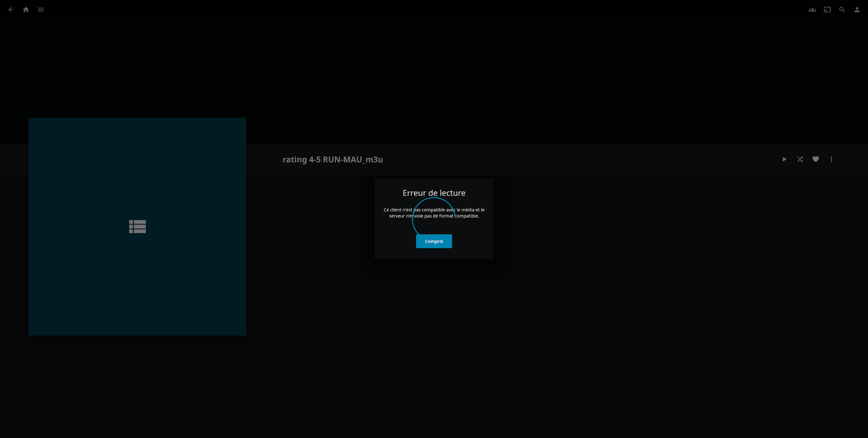This screenshot has height=438, width=868.
Task: Click the incompatible media error message text
Action: click(434, 213)
